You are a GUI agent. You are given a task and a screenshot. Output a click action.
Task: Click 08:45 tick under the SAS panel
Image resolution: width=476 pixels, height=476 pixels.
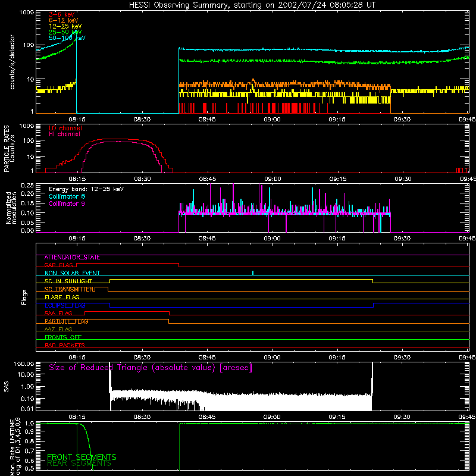pyautogui.click(x=207, y=417)
